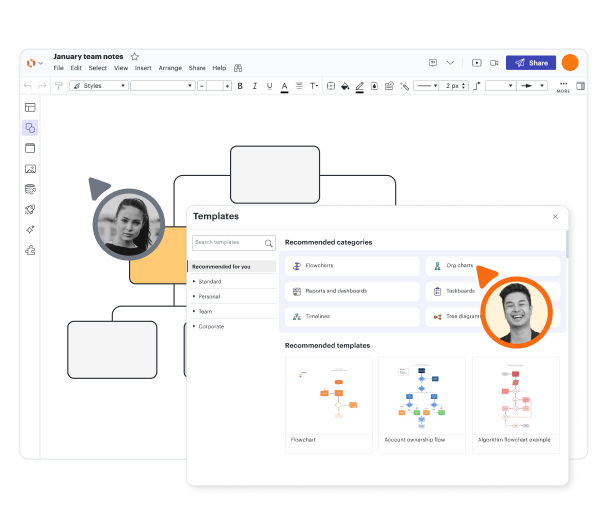Open the puzzle piece integrations icon
Screen dimensions: 608x509
pos(30,250)
